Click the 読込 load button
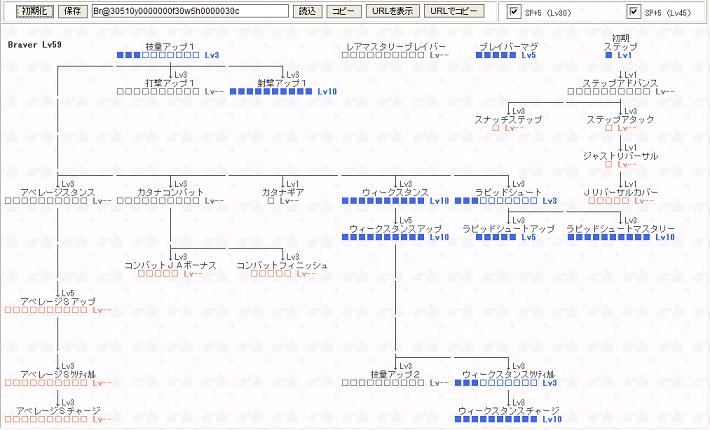710x430 pixels. [x=307, y=11]
